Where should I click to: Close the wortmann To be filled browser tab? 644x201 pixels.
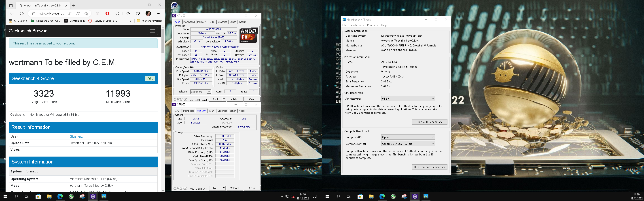point(66,6)
